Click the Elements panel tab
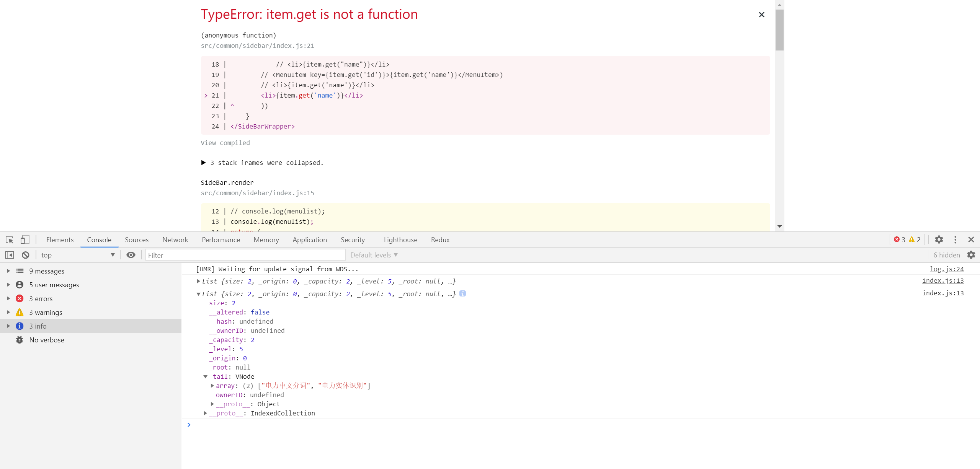Viewport: 980px width, 469px height. 60,239
